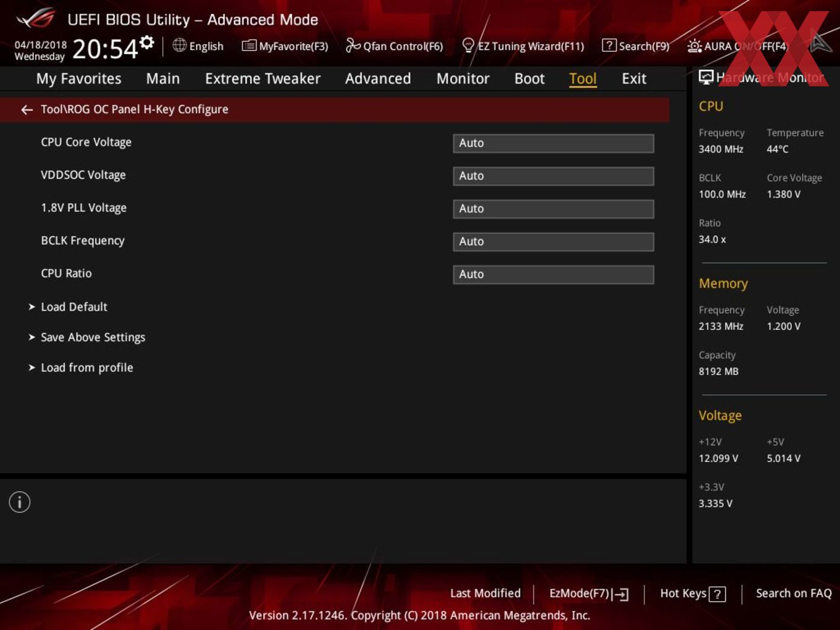This screenshot has width=840, height=630.
Task: Click the info circle icon
Action: click(x=20, y=502)
